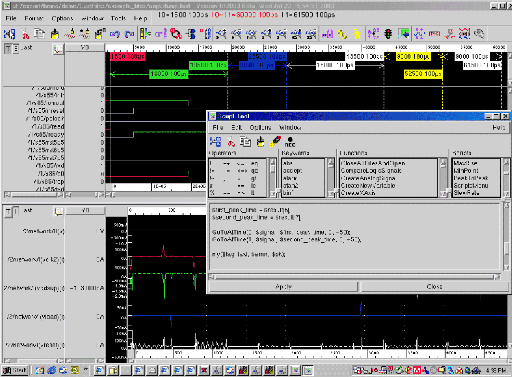Click the record (REC) icon in Script Tool
Viewport: 512px width, 377px height.
(290, 142)
